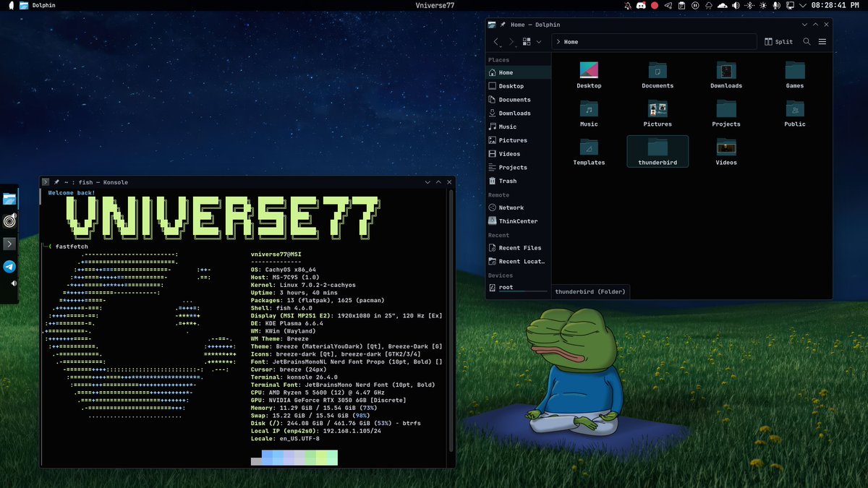Click the red recording indicator in tray
This screenshot has height=488, width=868.
(654, 5)
